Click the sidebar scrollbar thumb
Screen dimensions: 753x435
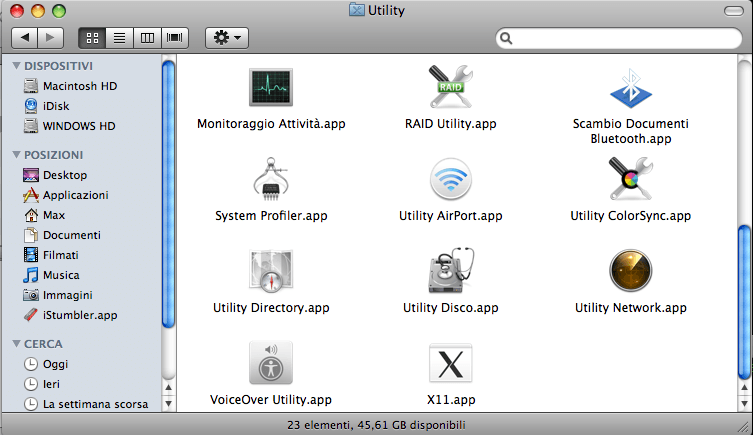pos(168,194)
